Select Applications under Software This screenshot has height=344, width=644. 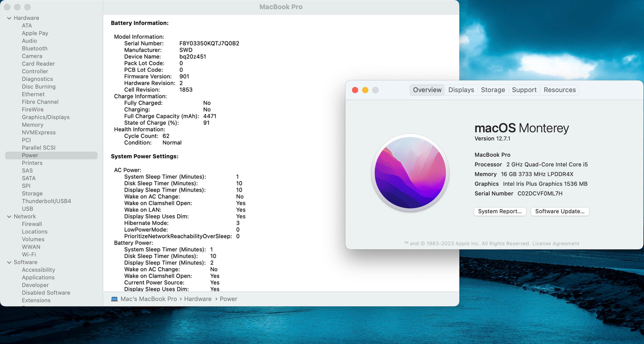[x=38, y=278]
